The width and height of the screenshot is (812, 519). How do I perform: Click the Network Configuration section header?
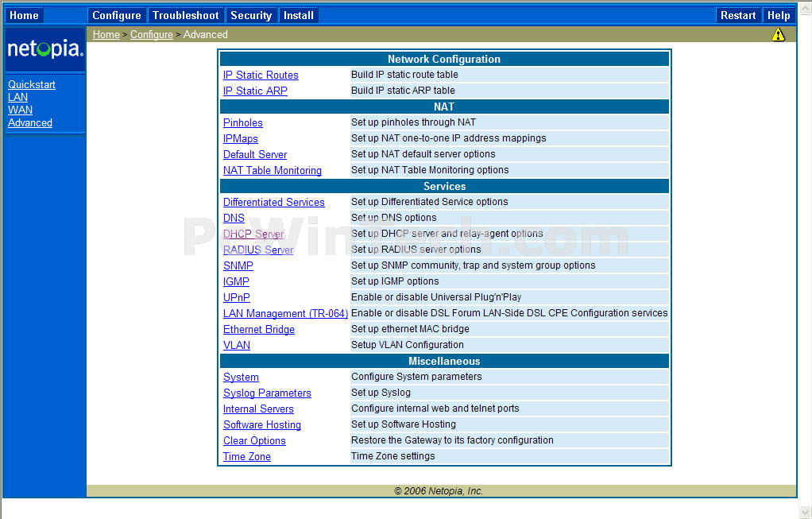click(444, 59)
